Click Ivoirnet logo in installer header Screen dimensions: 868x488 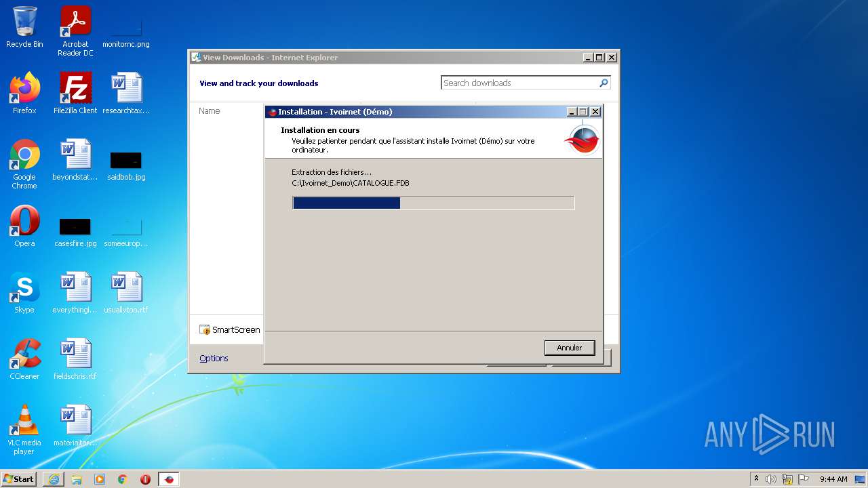[x=582, y=138]
